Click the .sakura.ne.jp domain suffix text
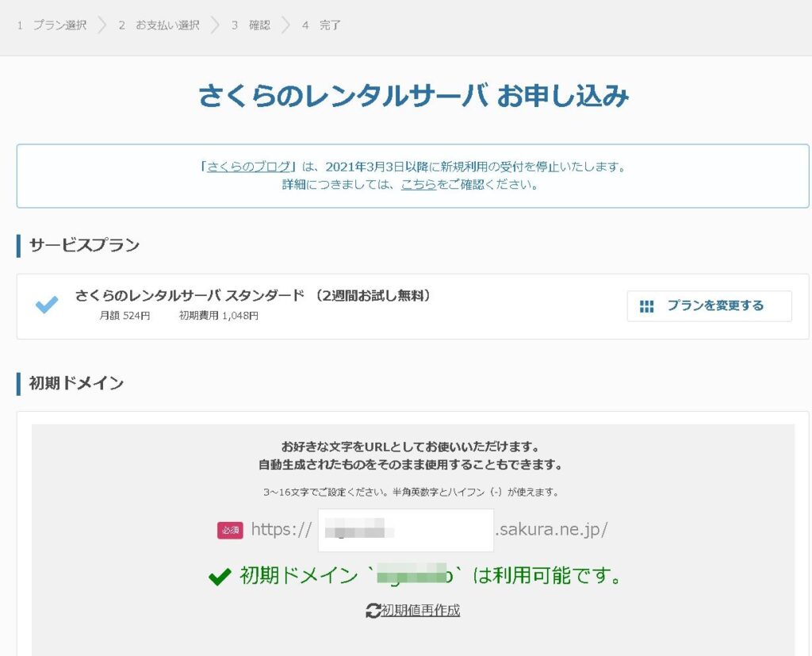 [551, 530]
